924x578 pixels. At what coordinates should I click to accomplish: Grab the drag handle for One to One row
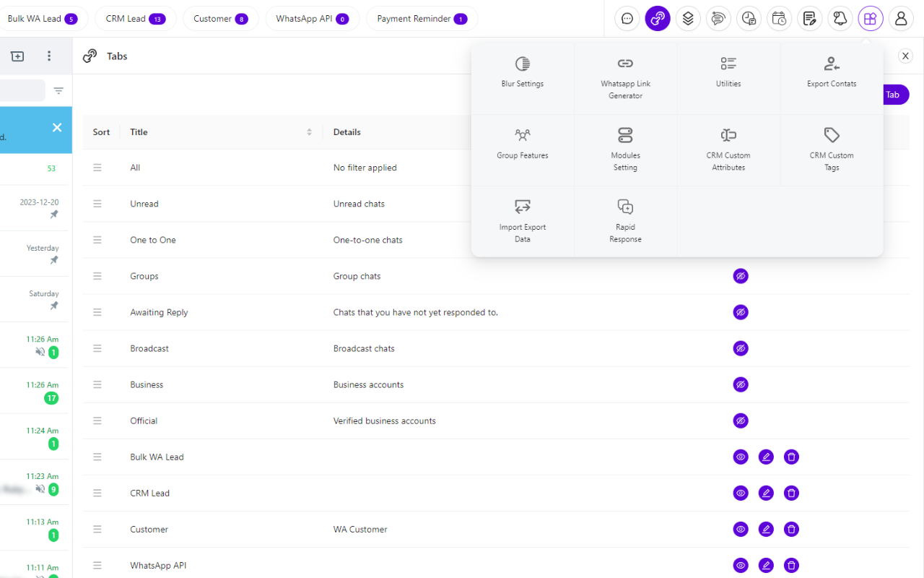pos(97,240)
